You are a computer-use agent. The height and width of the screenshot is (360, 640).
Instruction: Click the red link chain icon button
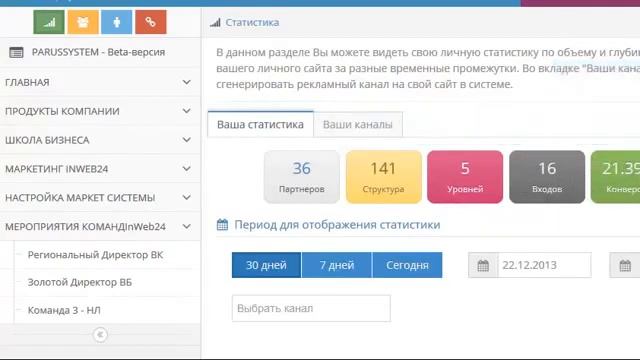(151, 22)
